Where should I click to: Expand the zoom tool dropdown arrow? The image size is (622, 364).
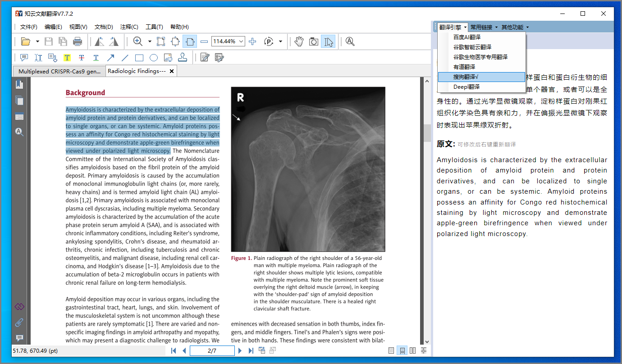coord(150,41)
